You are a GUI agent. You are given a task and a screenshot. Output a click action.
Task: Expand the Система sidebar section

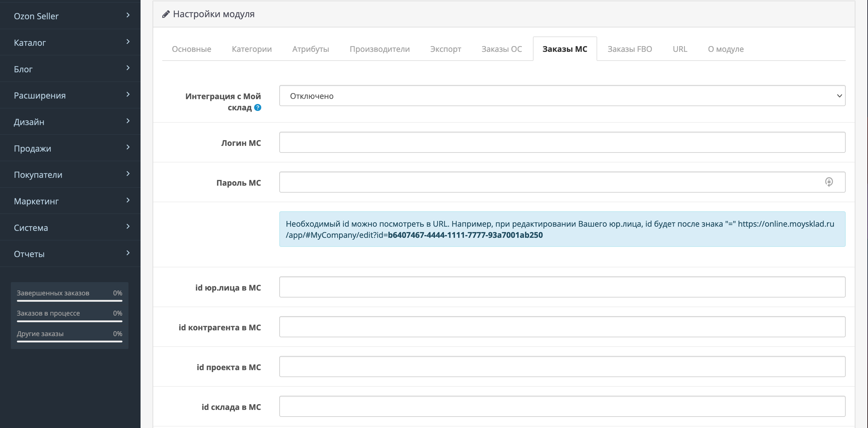pos(70,227)
